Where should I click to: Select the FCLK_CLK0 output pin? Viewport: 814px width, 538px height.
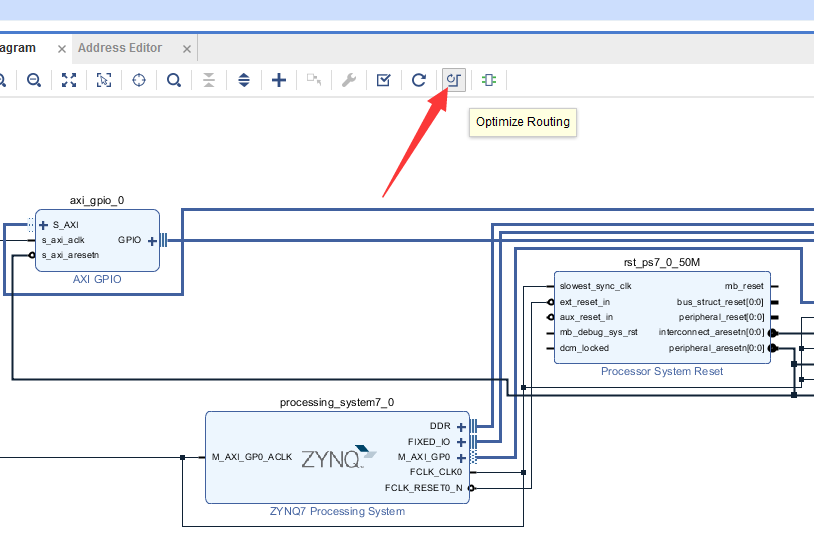coord(436,472)
